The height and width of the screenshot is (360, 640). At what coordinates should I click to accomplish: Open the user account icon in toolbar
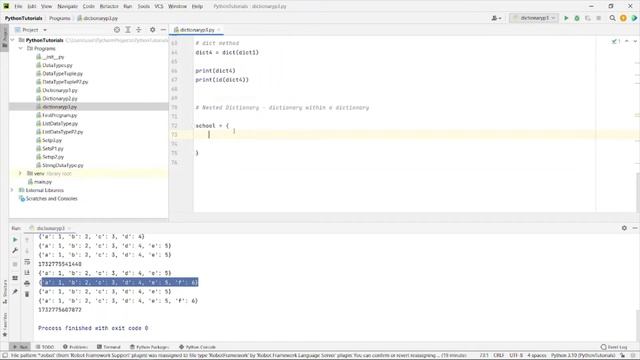(496, 18)
